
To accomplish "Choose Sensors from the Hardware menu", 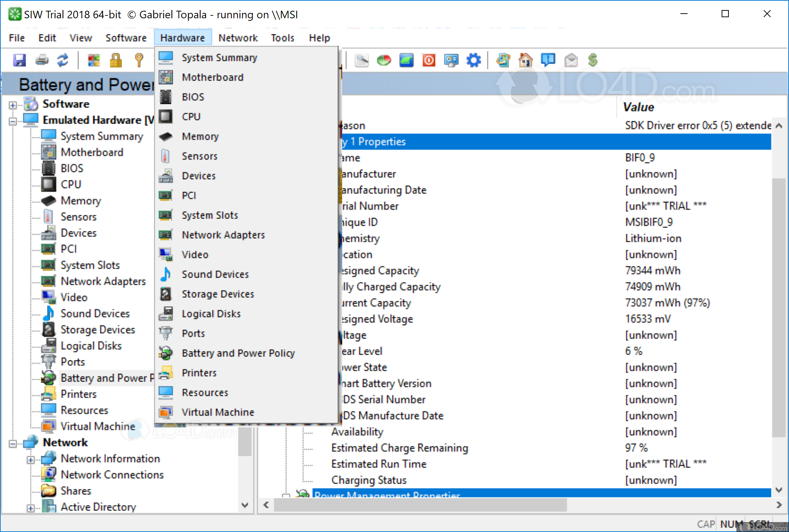I will (200, 156).
